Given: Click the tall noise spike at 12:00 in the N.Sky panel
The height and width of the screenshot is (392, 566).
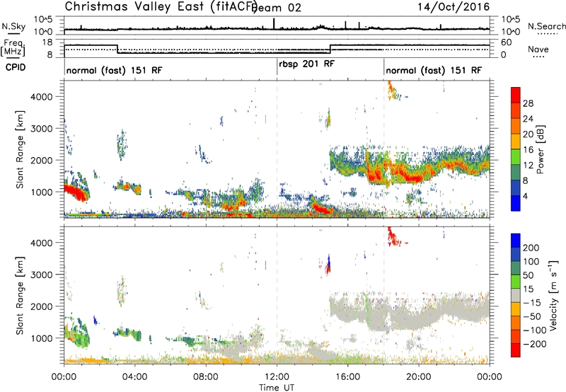Looking at the screenshot, I should click(274, 23).
